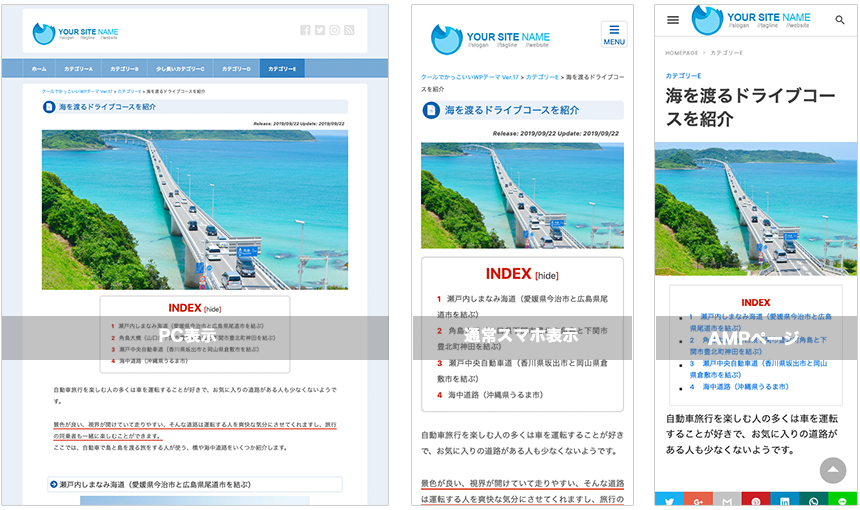Click the bridge hero image in smartphone view
860x510 pixels.
coord(522,196)
